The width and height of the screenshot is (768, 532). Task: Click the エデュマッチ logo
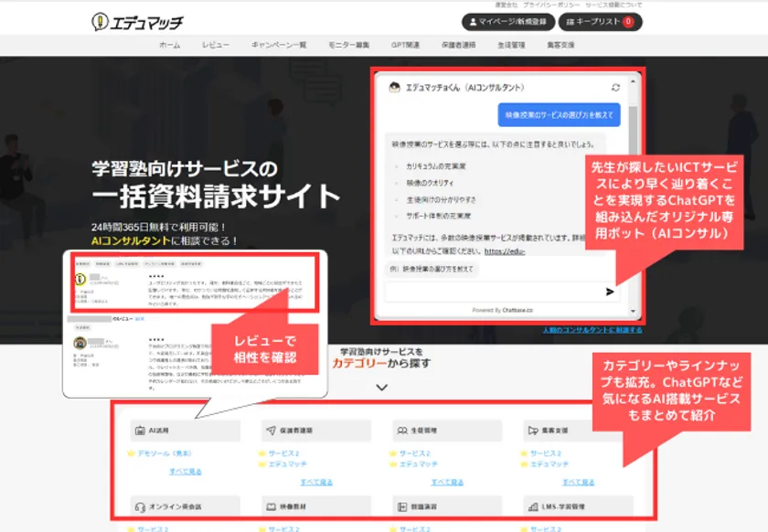pyautogui.click(x=137, y=22)
